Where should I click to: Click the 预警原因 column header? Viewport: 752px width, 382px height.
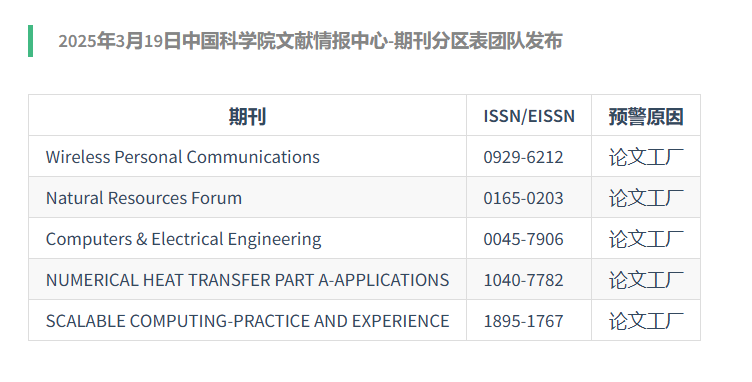646,116
